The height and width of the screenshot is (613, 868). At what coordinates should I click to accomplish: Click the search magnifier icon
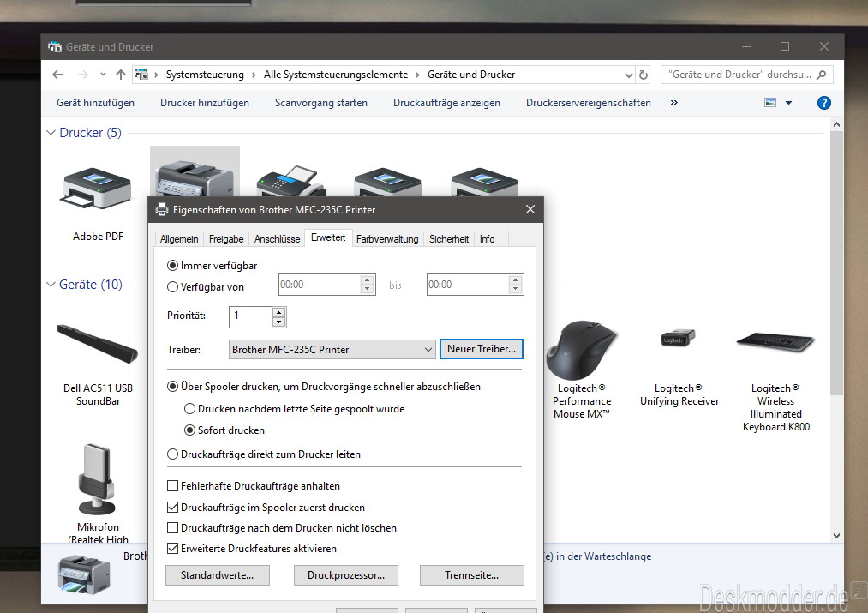pos(822,75)
